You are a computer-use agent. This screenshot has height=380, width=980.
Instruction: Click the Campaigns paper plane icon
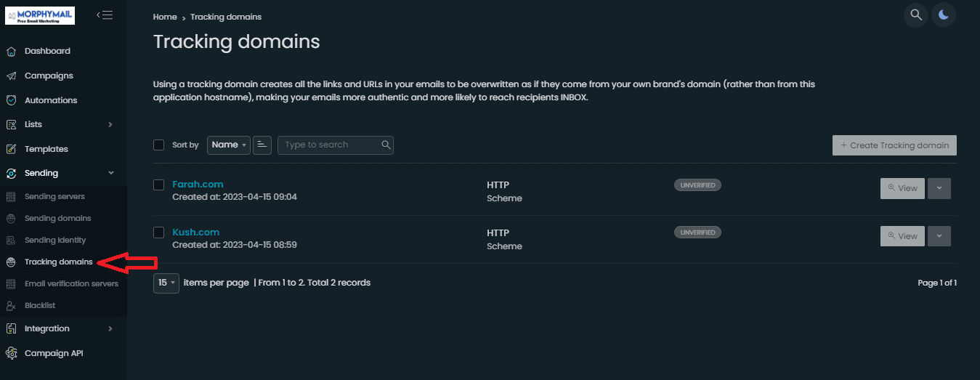[11, 76]
